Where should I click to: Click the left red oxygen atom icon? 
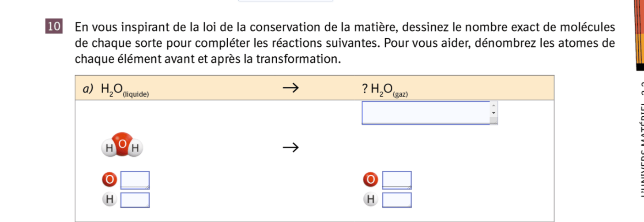click(109, 180)
